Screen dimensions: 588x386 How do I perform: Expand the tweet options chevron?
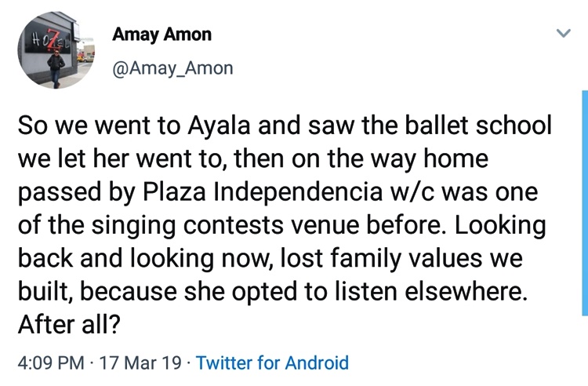coord(563,34)
